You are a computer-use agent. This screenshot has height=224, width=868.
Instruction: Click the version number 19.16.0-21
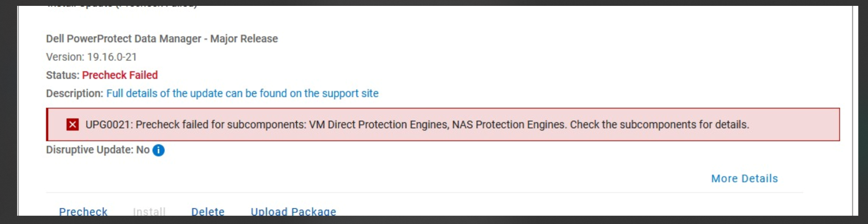pos(112,57)
